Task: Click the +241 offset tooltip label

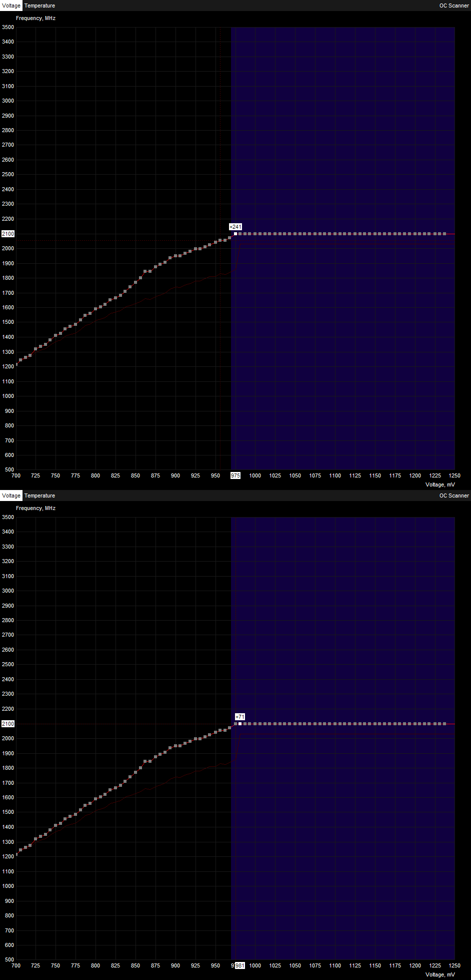Action: point(235,227)
